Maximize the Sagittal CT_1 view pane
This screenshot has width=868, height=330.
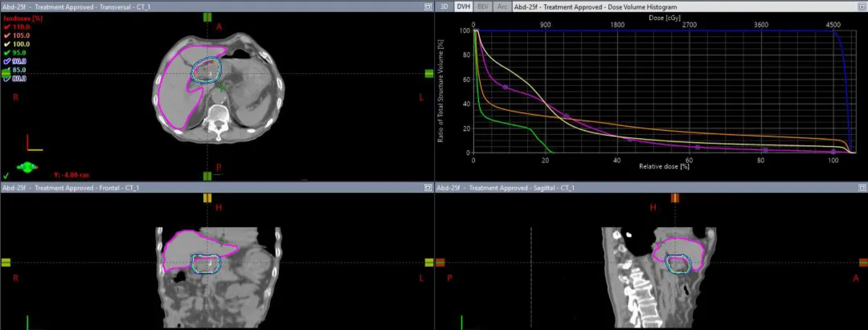(x=862, y=188)
